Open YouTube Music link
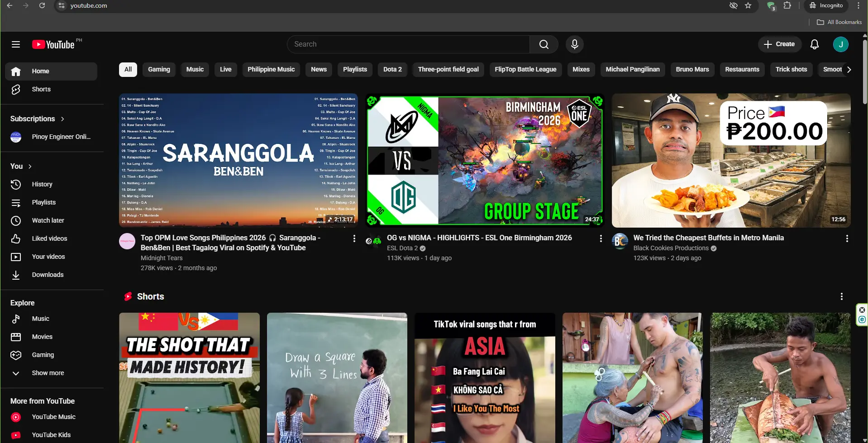Screen dimensions: 868x443 (51, 417)
